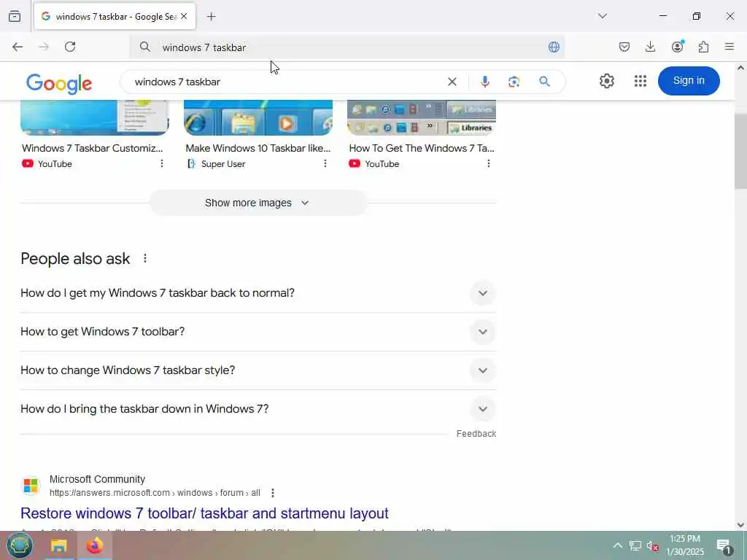
Task: Search by image with Google Lens
Action: point(514,82)
